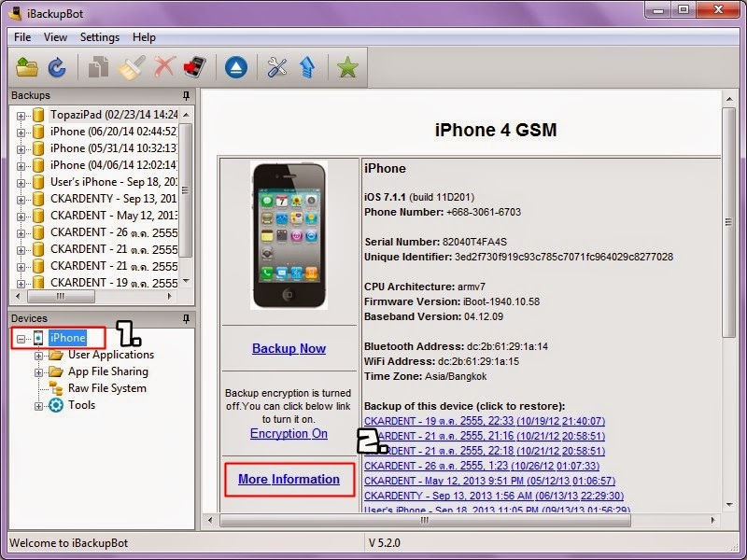Expand the App File Sharing node
747x560 pixels.
38,372
